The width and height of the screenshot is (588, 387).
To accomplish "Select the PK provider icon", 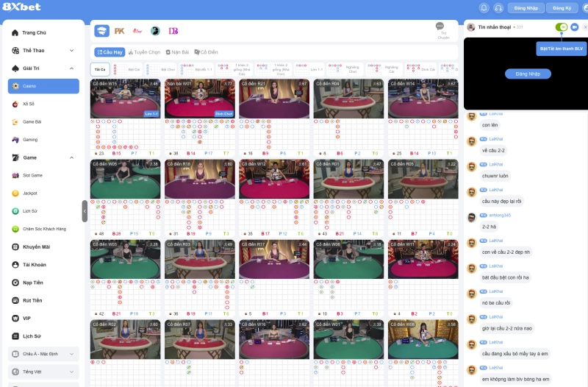I will [x=119, y=31].
